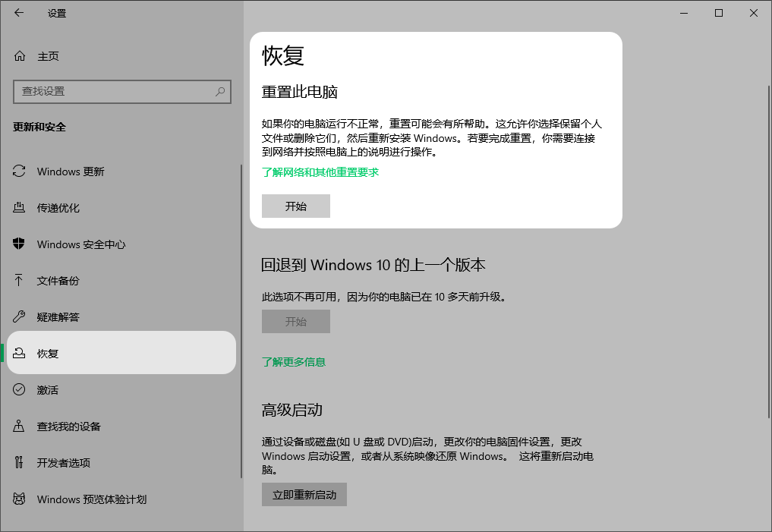Open 开发者选项 page
This screenshot has width=772, height=532.
122,463
